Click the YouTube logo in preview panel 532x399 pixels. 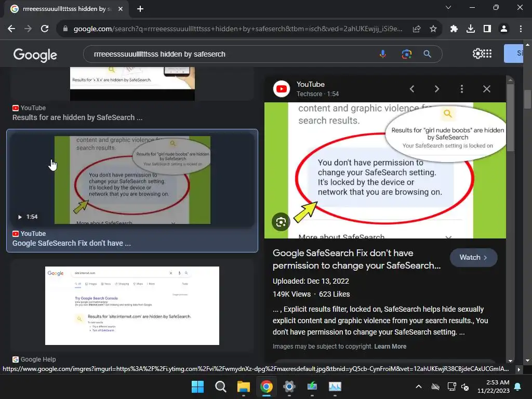[281, 89]
